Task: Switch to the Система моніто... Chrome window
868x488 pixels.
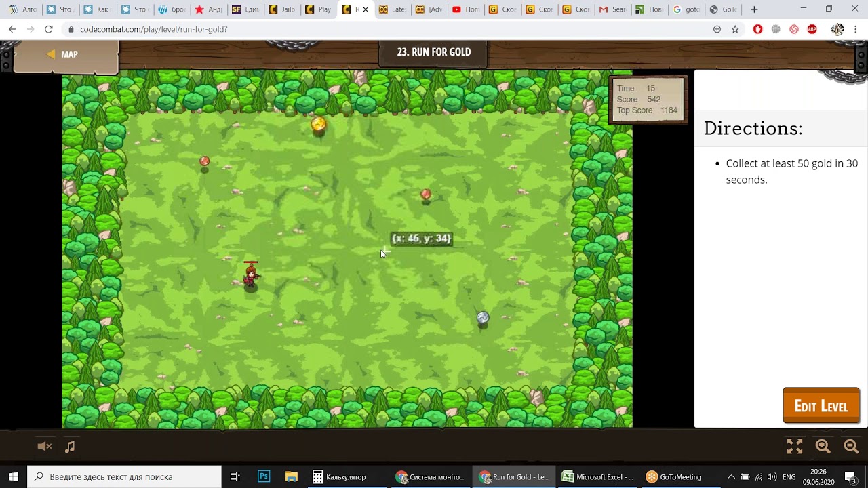Action: pyautogui.click(x=431, y=476)
